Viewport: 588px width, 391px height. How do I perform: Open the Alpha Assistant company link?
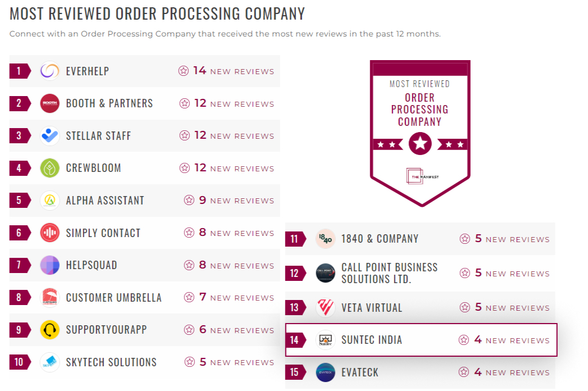point(105,201)
